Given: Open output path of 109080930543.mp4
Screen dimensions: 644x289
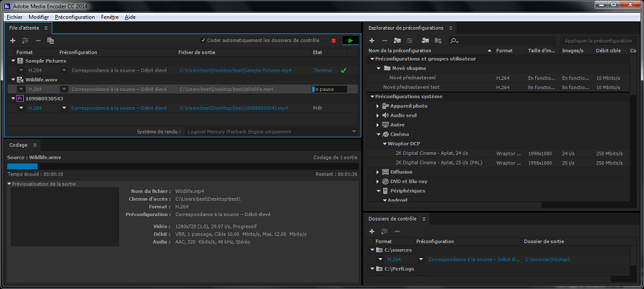Looking at the screenshot, I should coord(234,108).
